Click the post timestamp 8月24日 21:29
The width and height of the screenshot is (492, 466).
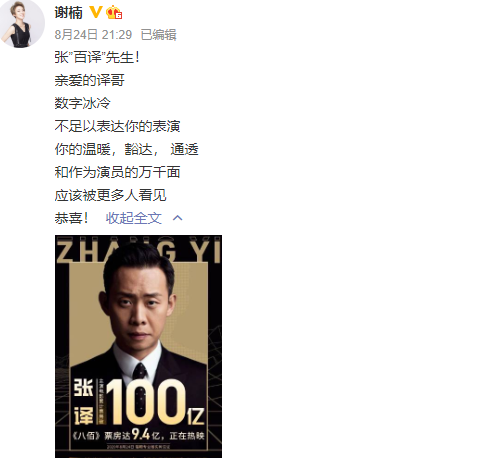point(93,35)
